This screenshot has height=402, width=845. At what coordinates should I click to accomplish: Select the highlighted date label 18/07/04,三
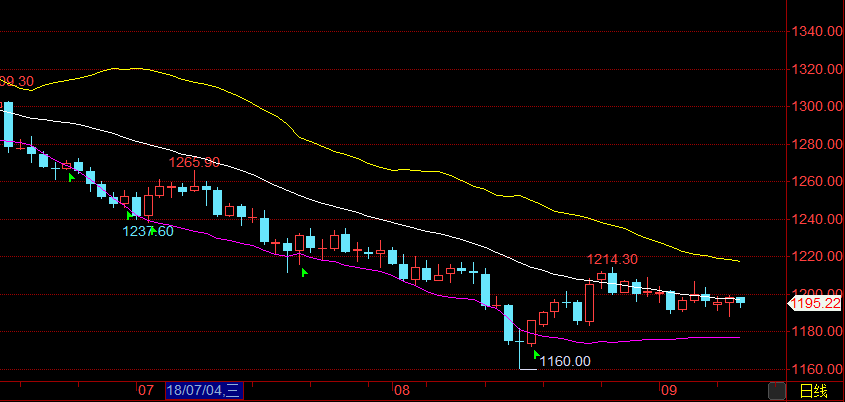tap(204, 390)
